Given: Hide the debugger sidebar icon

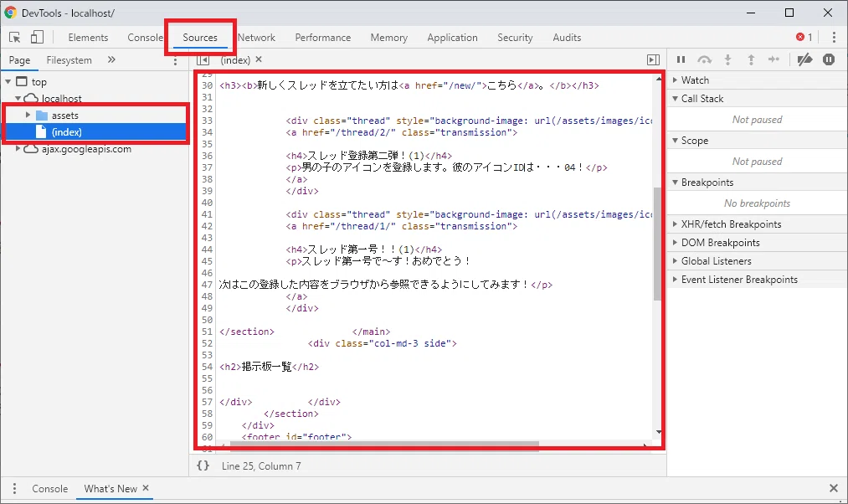Looking at the screenshot, I should 653,60.
